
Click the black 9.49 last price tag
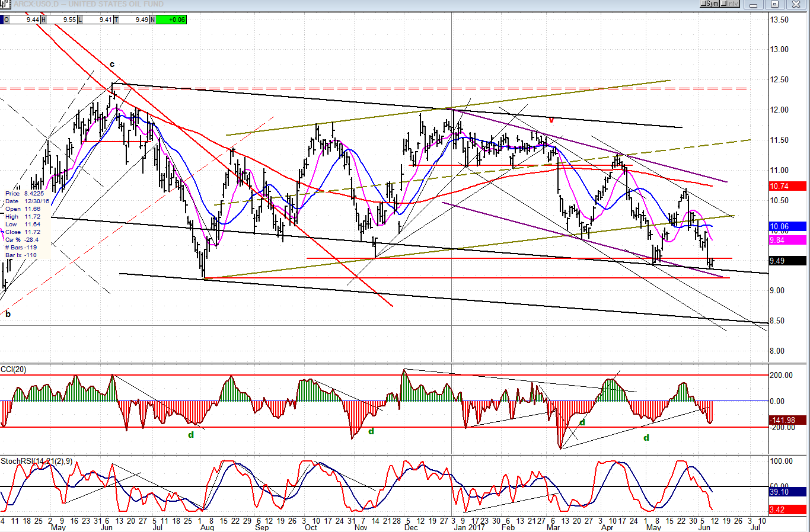(787, 261)
